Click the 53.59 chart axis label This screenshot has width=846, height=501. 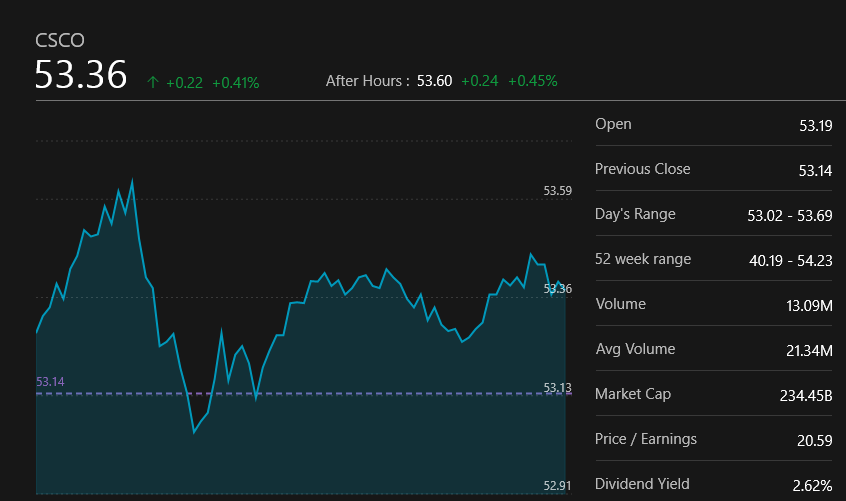557,190
